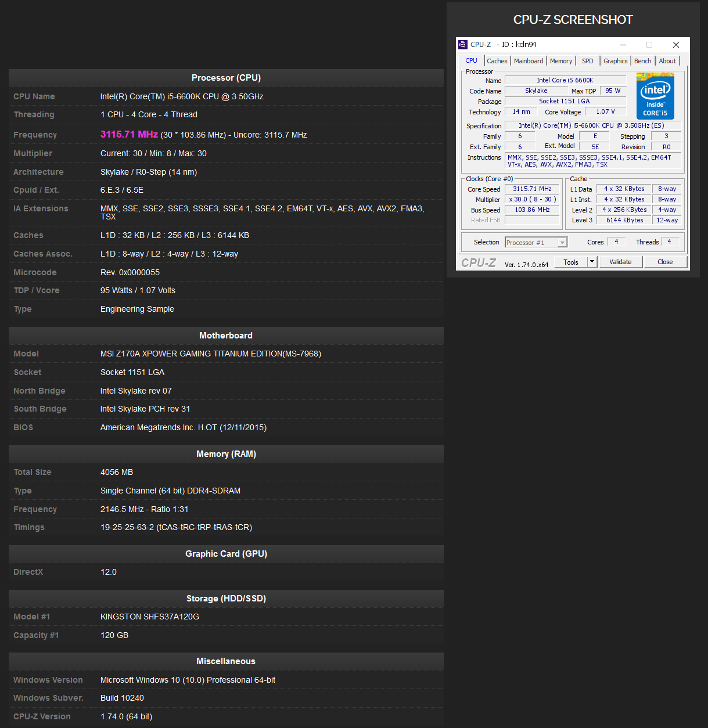Click the Engineering Sample type value
Screen dimensions: 708x728
pyautogui.click(x=137, y=309)
